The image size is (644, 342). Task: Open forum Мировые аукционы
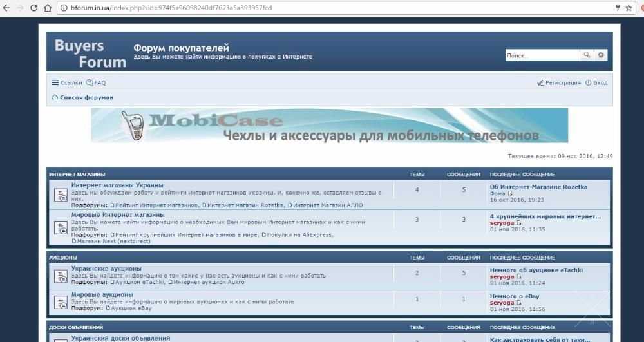point(102,294)
